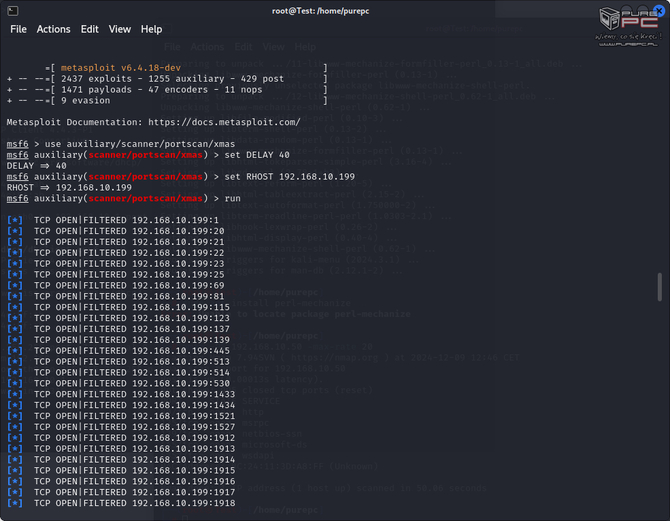
Task: Click the scan result for port 199:1912
Action: click(121, 438)
